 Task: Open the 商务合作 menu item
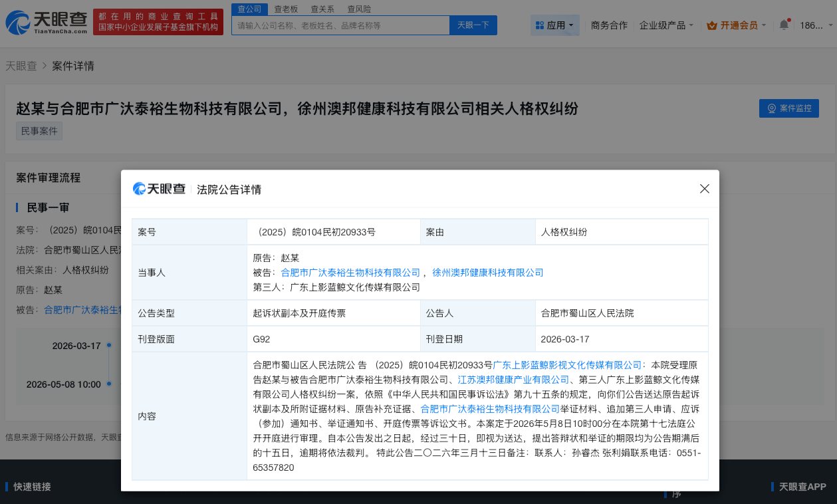tap(608, 25)
